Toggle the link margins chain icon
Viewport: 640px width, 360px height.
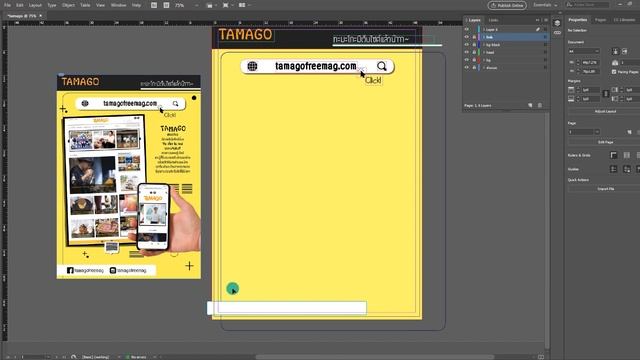pyautogui.click(x=606, y=94)
